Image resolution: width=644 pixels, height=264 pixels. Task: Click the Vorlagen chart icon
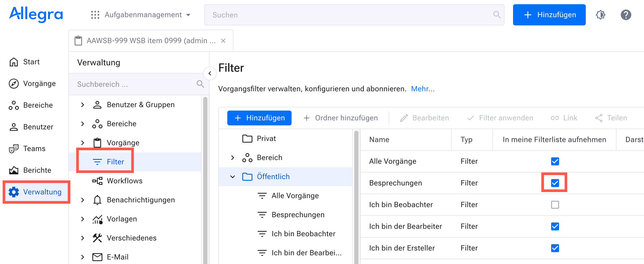click(x=97, y=219)
